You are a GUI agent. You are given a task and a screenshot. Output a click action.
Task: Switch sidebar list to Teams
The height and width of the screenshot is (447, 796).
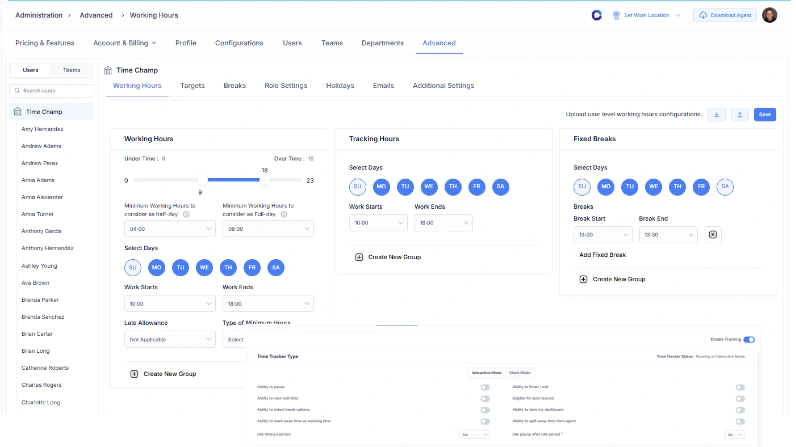pos(72,70)
